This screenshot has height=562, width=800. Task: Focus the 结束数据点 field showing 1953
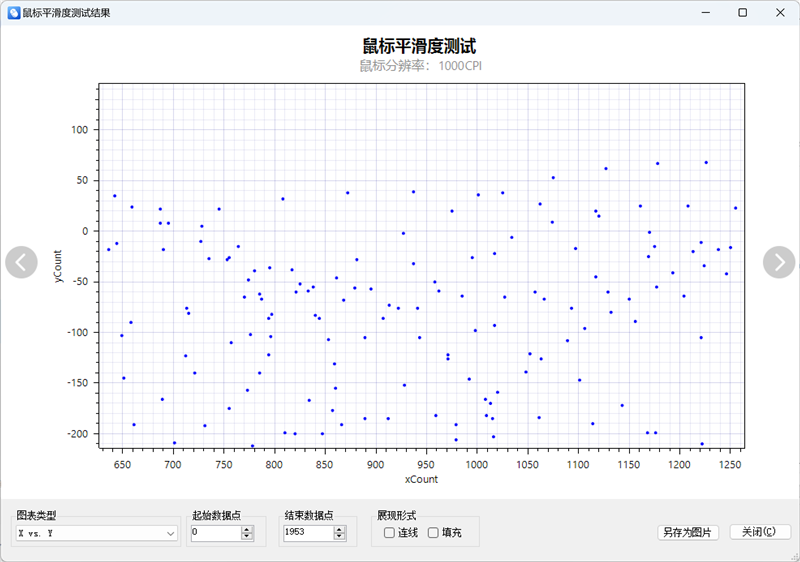[x=306, y=534]
